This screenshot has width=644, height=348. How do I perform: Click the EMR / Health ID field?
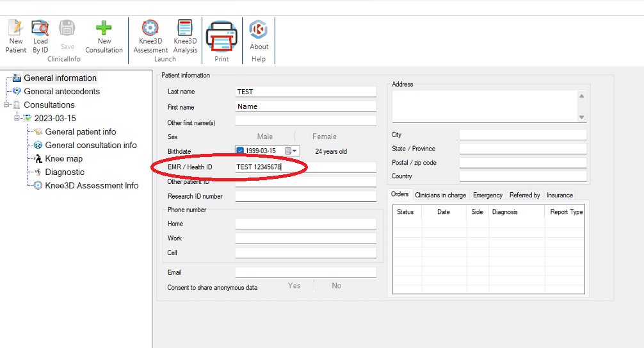coord(305,167)
